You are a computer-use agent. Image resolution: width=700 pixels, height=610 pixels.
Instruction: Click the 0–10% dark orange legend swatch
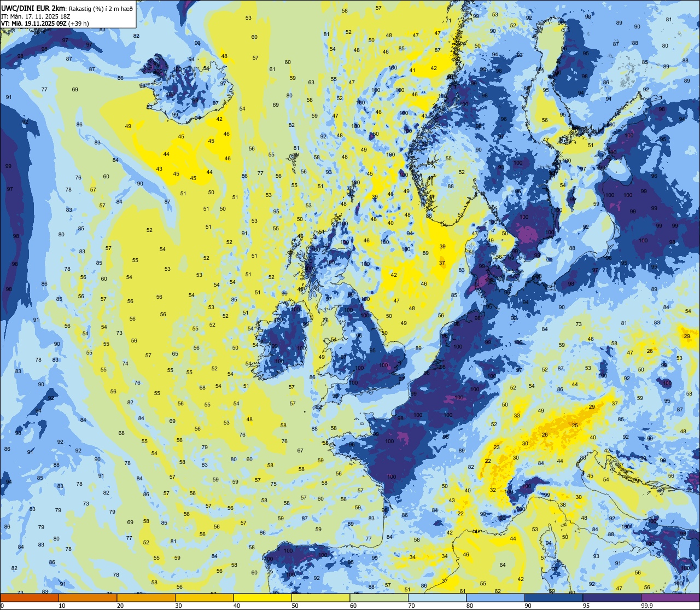coord(30,598)
